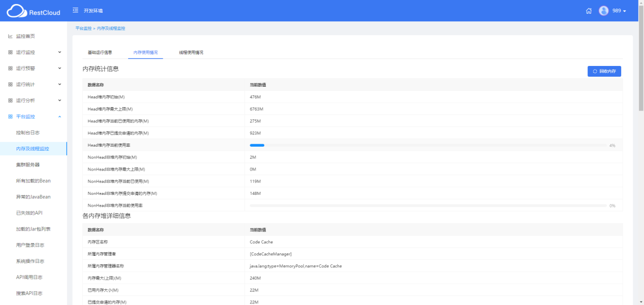Click the RestCloud cloud logo
The image size is (644, 305).
[x=16, y=11]
